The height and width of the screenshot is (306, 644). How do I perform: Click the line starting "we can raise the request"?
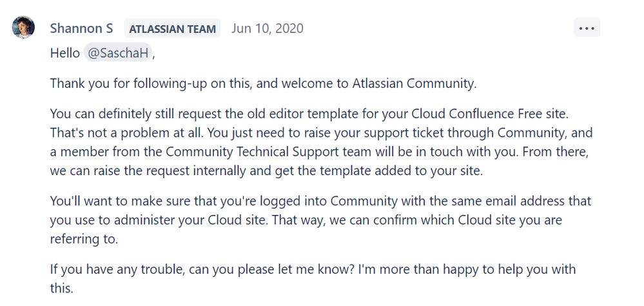266,170
